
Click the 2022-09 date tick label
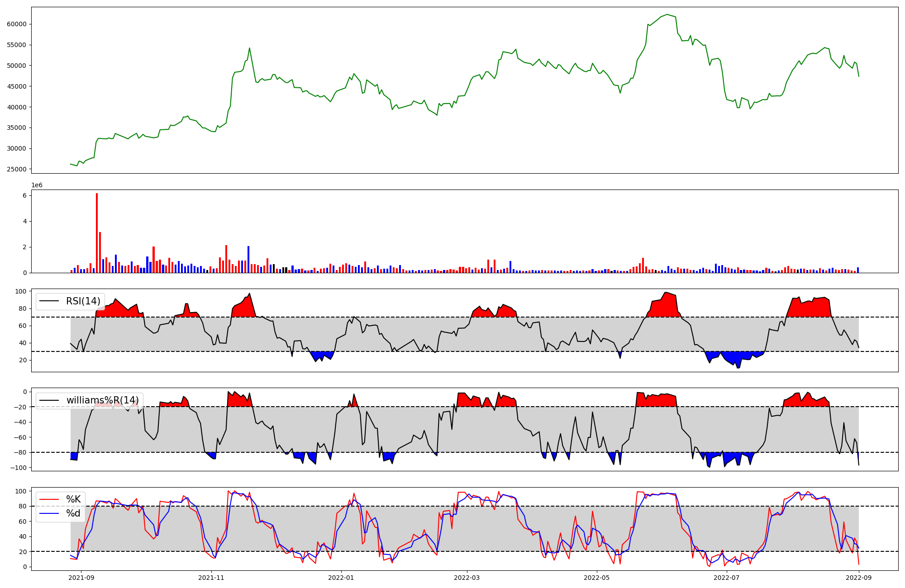(x=858, y=578)
